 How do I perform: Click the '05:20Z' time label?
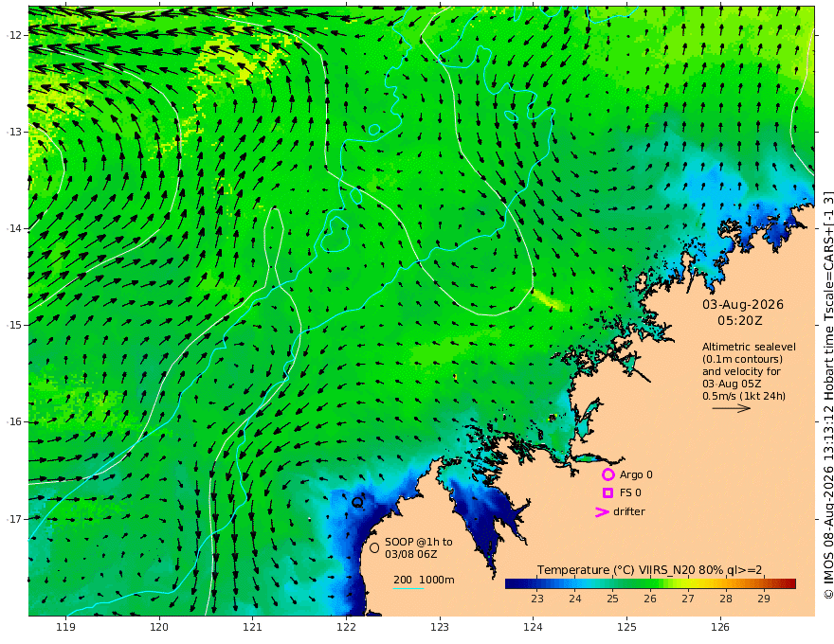tap(740, 321)
